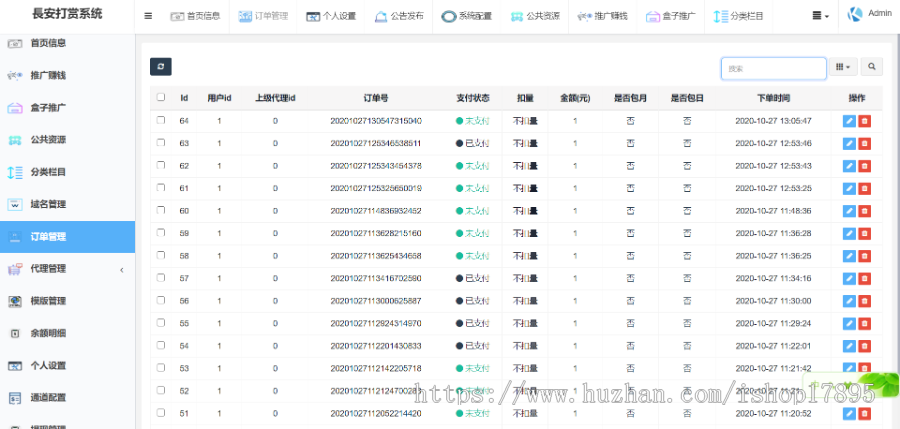Tick the checkbox for order Id 58
900x429 pixels.
[160, 255]
